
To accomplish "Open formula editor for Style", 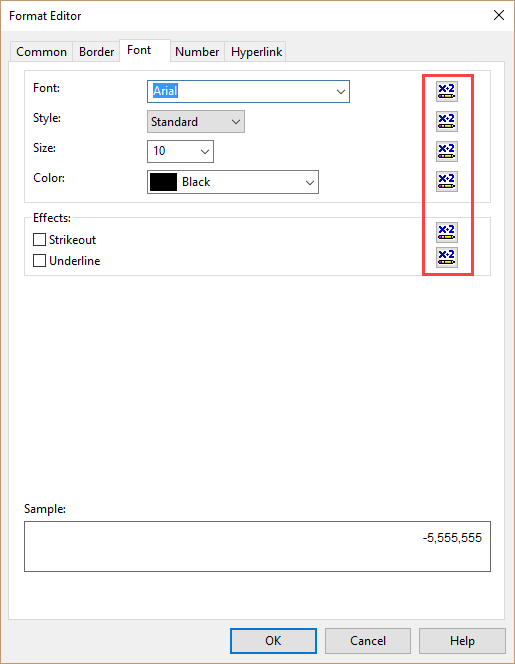I will [447, 122].
